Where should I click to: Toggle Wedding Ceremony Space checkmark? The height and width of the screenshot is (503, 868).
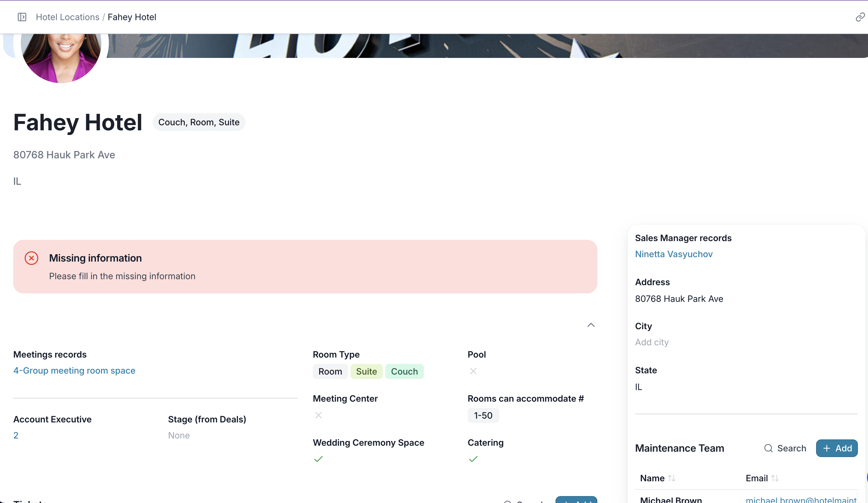pyautogui.click(x=318, y=459)
